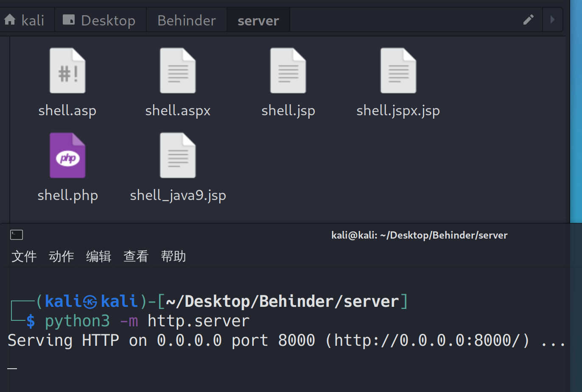Click the server breadcrumb segment
Image resolution: width=582 pixels, height=392 pixels.
tap(258, 21)
